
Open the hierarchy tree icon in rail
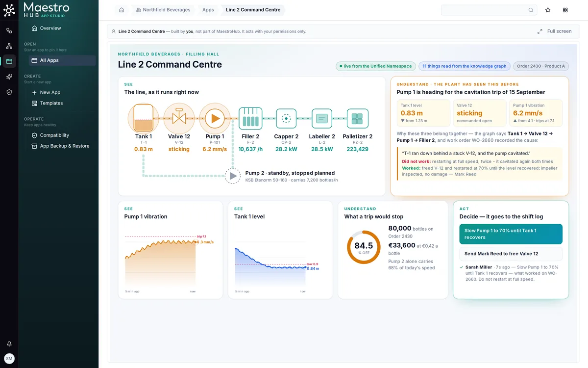(x=9, y=46)
